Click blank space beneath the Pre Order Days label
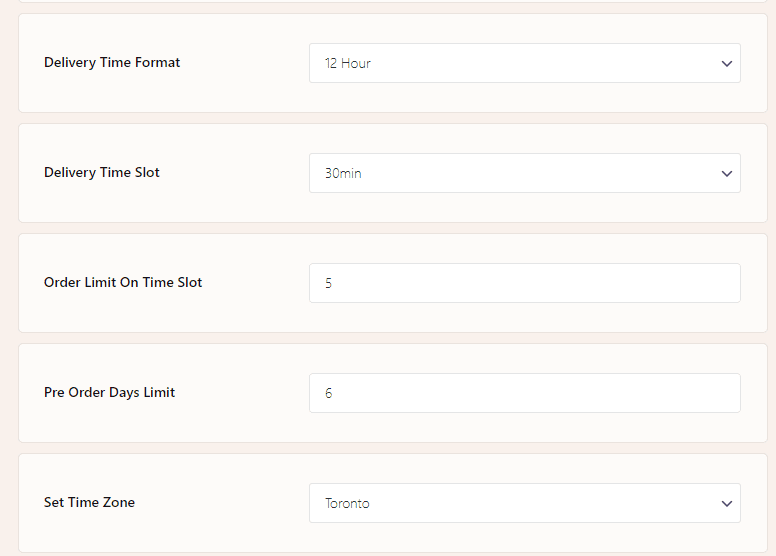The image size is (776, 556). pos(109,423)
